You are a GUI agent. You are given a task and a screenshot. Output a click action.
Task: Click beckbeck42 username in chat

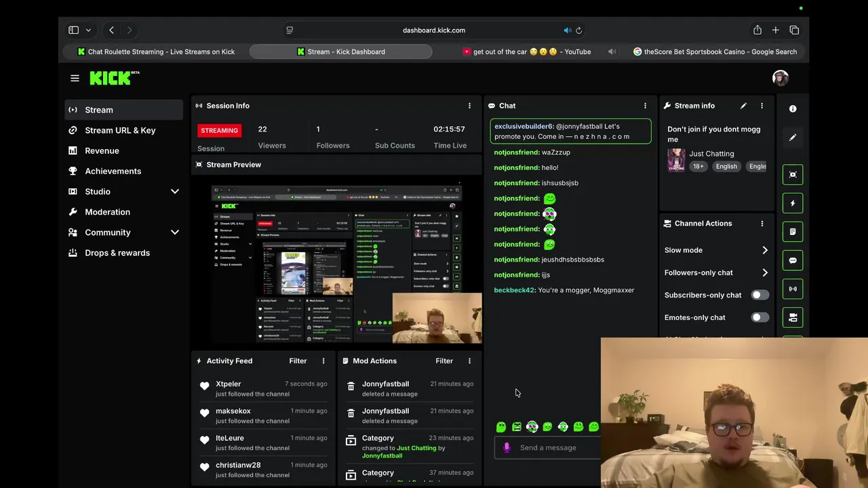(x=514, y=290)
